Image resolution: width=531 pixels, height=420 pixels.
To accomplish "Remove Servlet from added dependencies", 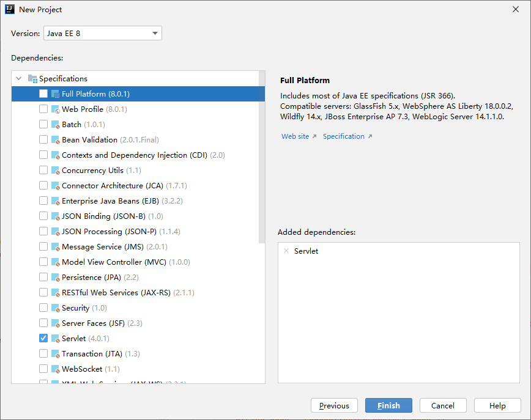I will [286, 251].
